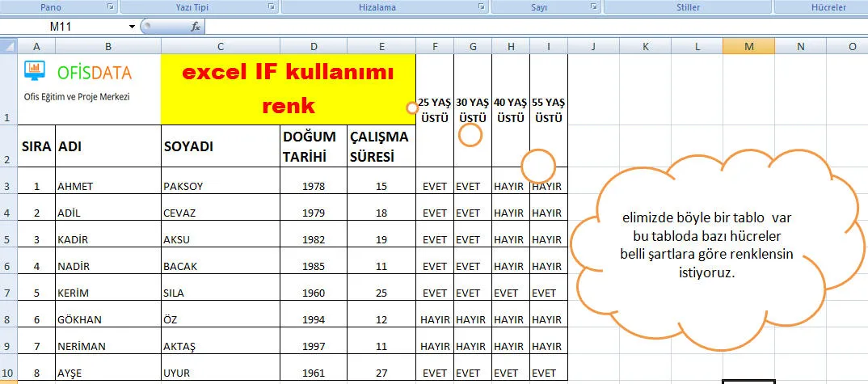Select row 5 header
The image size is (868, 384).
click(x=8, y=240)
